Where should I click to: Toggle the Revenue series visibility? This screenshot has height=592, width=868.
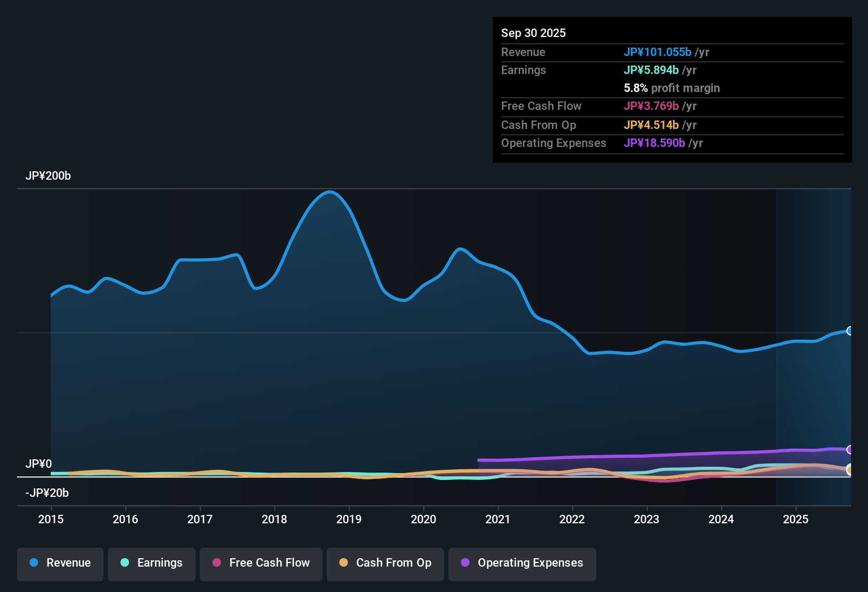pyautogui.click(x=60, y=563)
